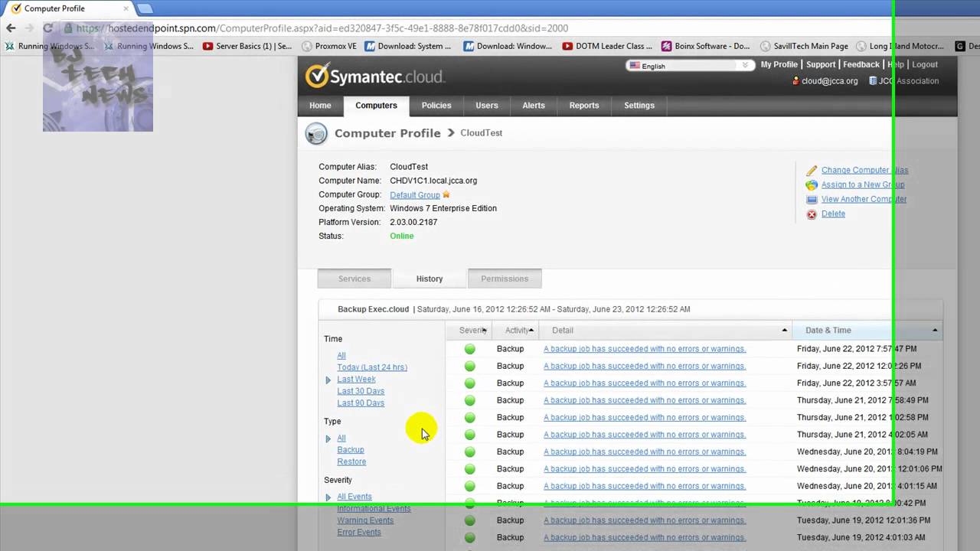The height and width of the screenshot is (551, 980).
Task: Sort by the Detail column header
Action: (x=666, y=331)
